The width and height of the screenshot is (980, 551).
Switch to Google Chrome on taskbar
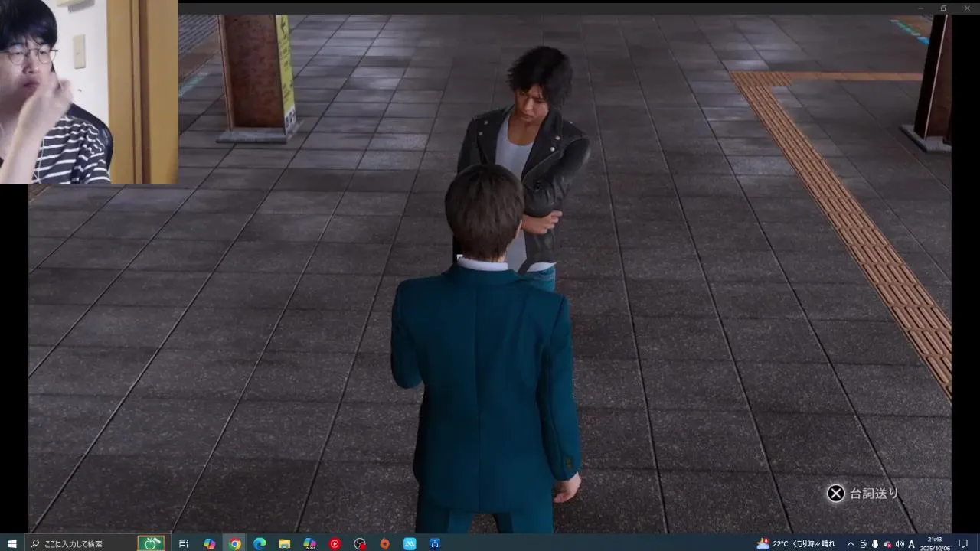click(234, 543)
